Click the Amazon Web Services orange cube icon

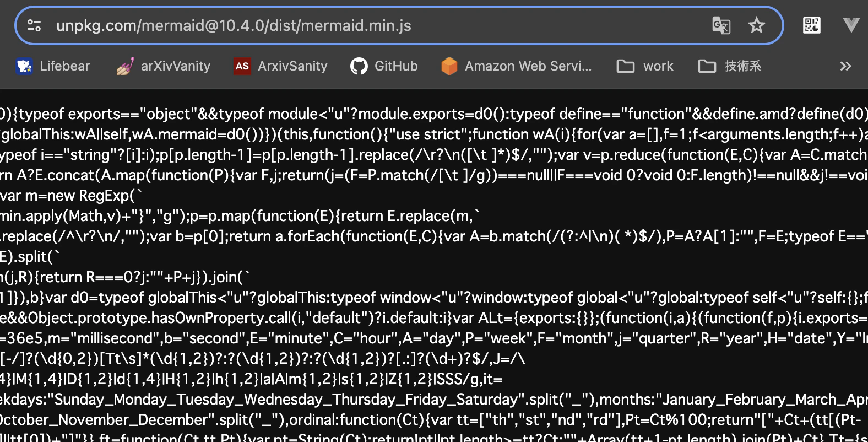449,66
